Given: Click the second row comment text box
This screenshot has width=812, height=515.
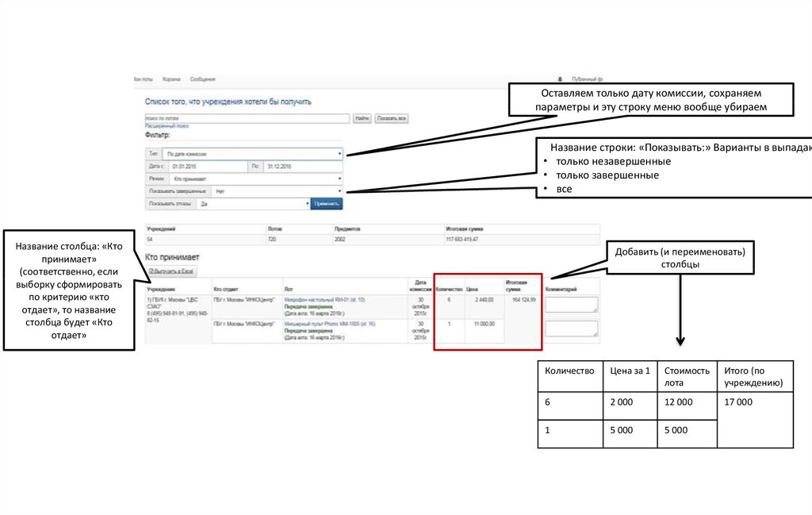Looking at the screenshot, I should click(x=573, y=329).
